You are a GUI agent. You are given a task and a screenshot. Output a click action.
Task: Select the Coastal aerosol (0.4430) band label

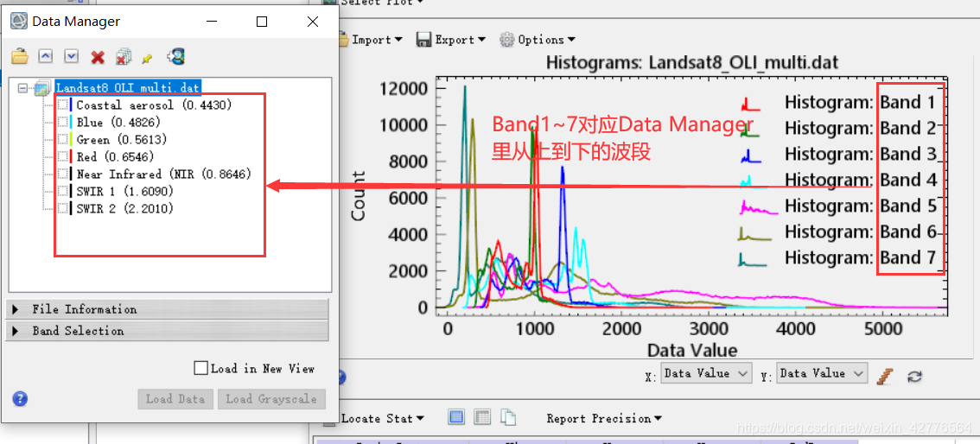[154, 105]
